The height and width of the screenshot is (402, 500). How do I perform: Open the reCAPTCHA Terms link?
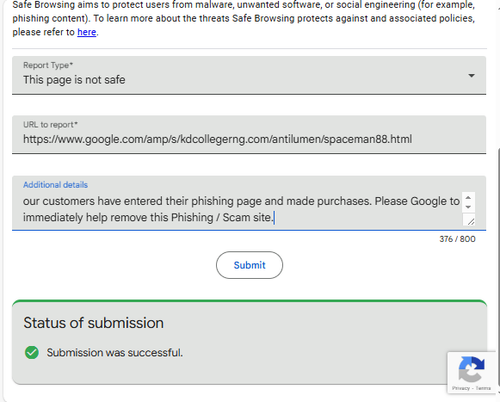483,388
